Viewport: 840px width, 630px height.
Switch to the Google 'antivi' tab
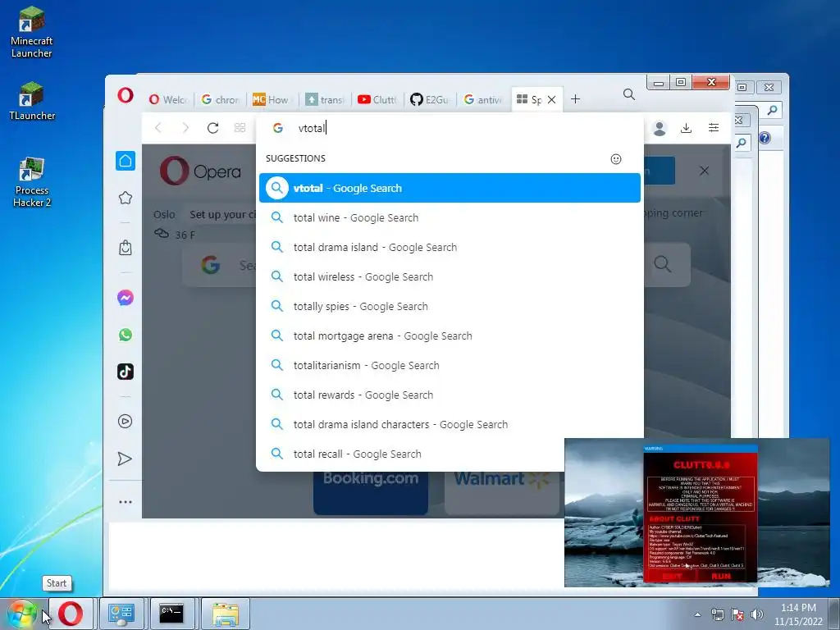tap(482, 99)
